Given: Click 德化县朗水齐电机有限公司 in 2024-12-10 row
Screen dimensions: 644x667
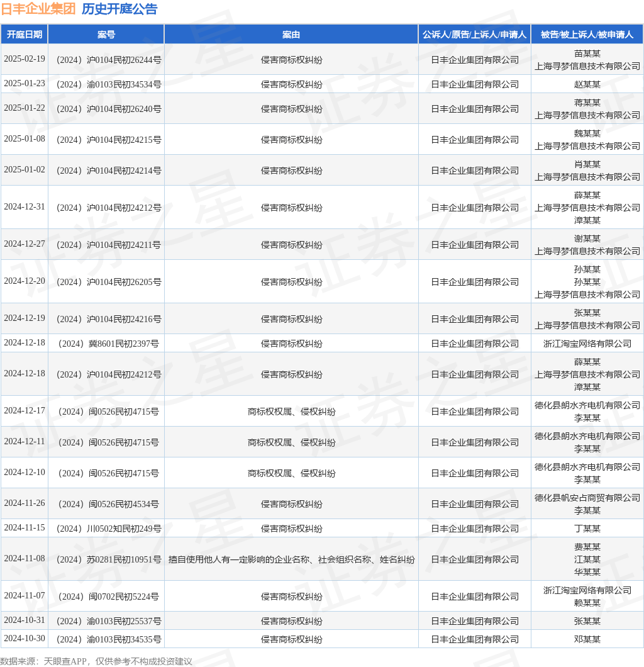Looking at the screenshot, I should coord(587,467).
